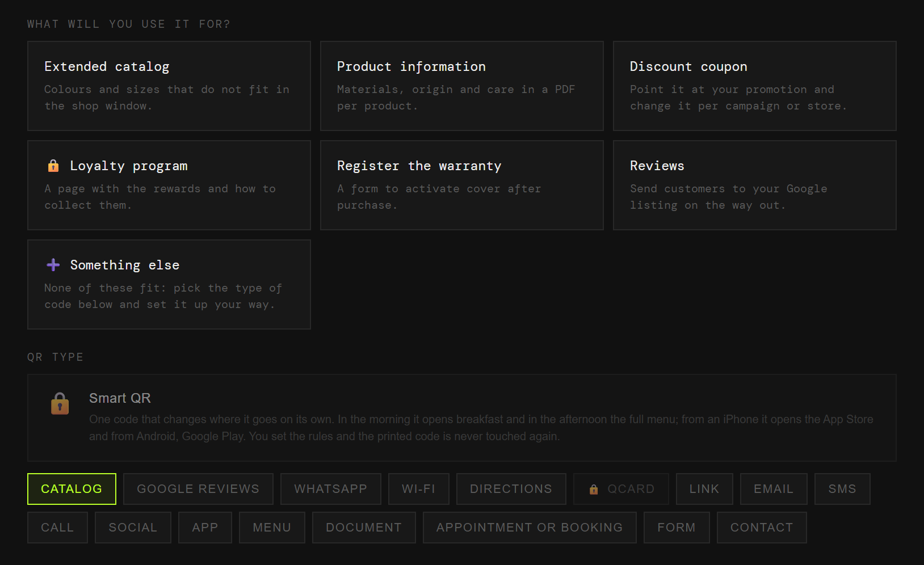Click the lock icon beside Loyalty program

tap(53, 166)
